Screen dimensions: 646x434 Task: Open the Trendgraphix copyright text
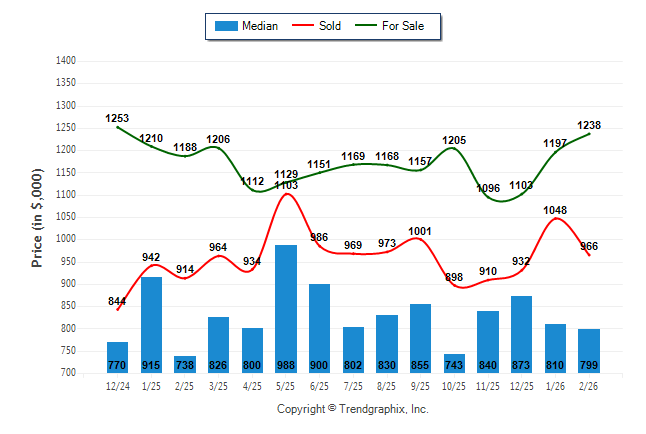point(352,409)
